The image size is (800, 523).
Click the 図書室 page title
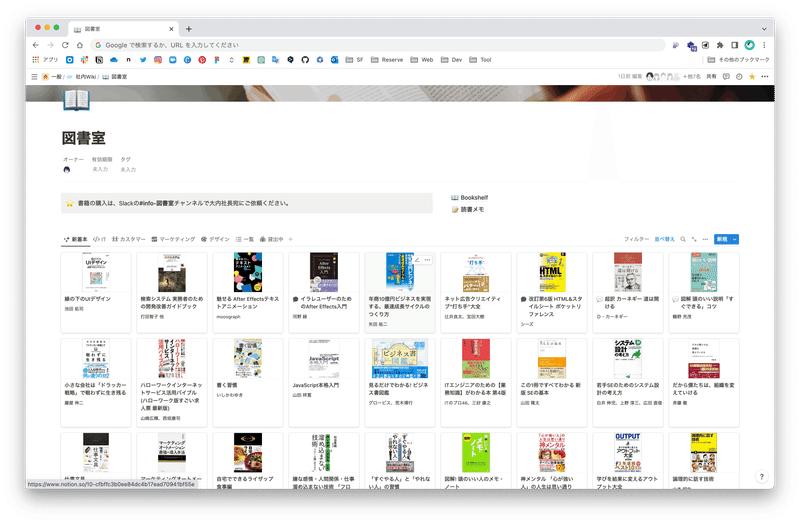[x=84, y=138]
